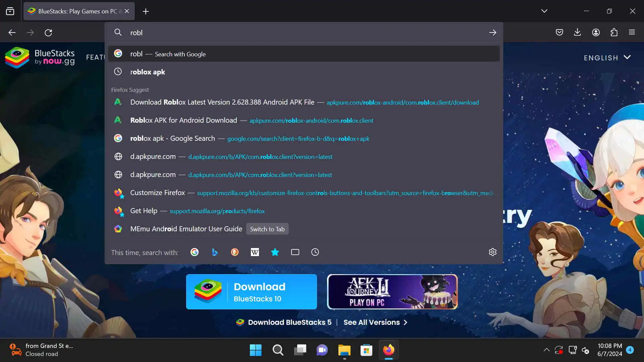Search open tabs using tabs icon
The image size is (644, 362).
click(295, 252)
